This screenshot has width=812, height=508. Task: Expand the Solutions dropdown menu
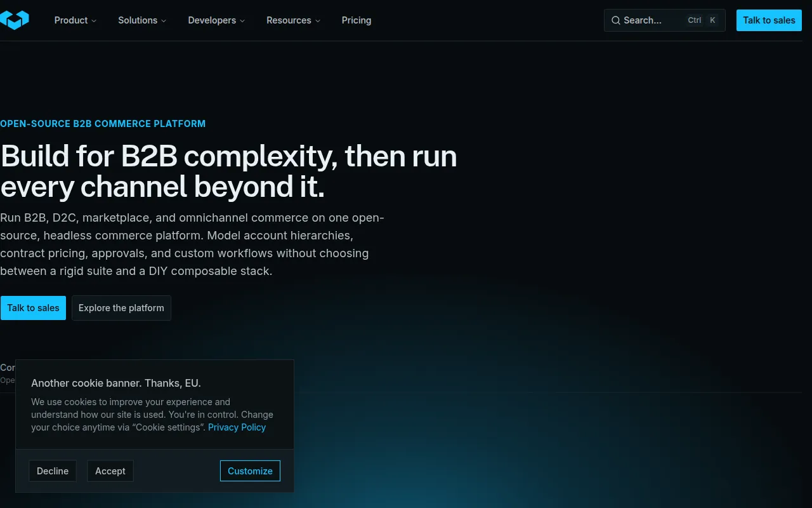(x=142, y=20)
